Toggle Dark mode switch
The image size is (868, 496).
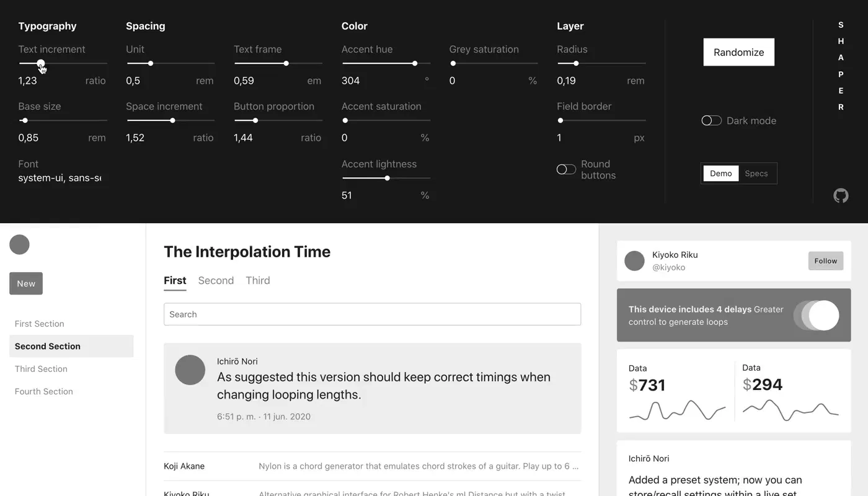tap(711, 121)
